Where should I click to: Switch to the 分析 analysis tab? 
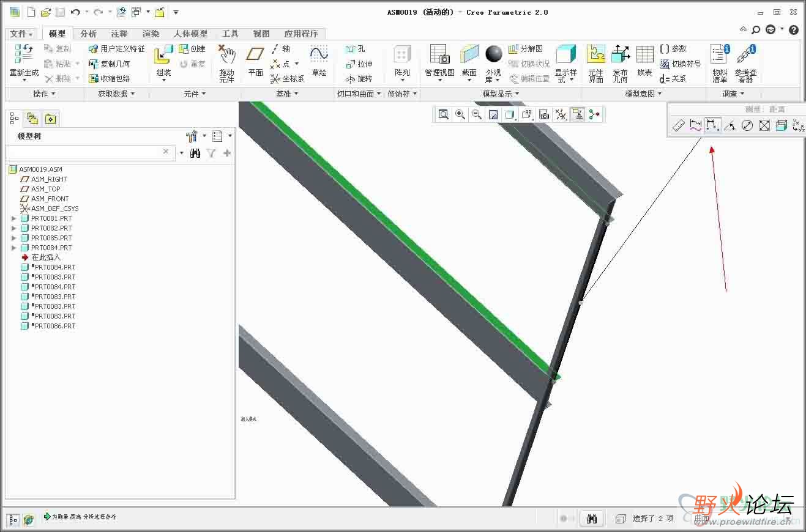coord(88,34)
